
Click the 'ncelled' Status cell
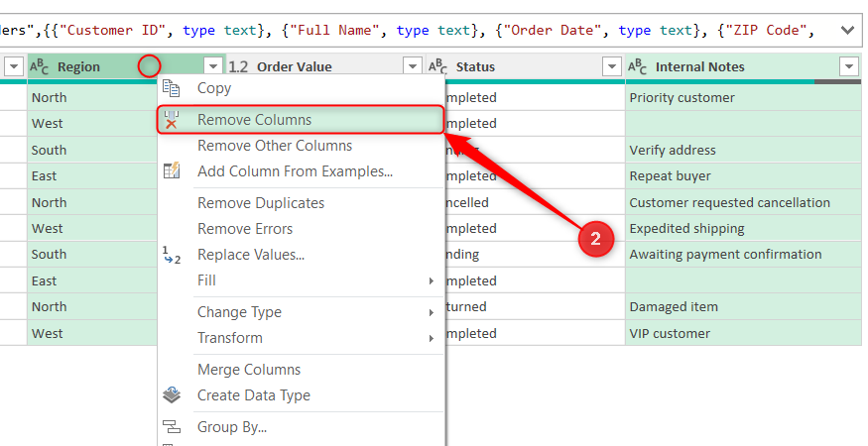coord(535,202)
